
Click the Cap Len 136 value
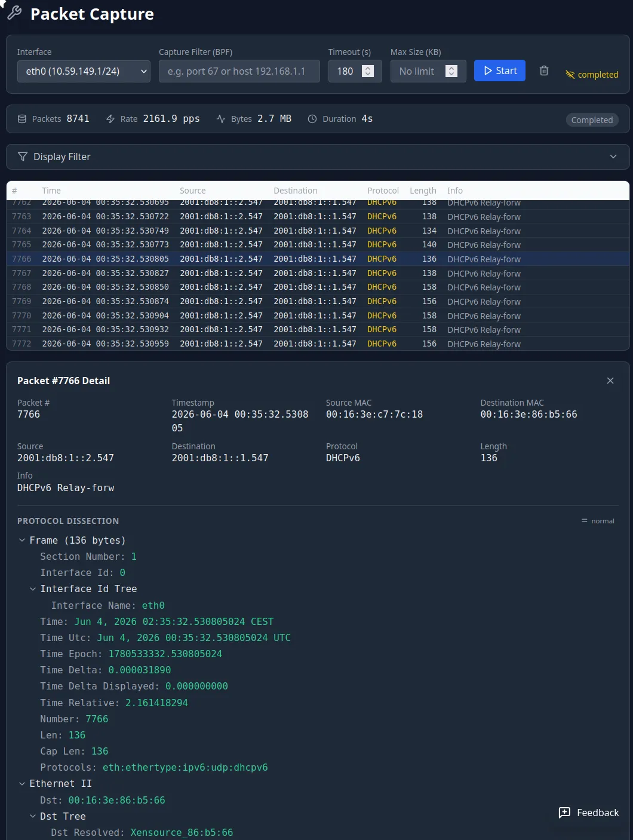pyautogui.click(x=100, y=751)
